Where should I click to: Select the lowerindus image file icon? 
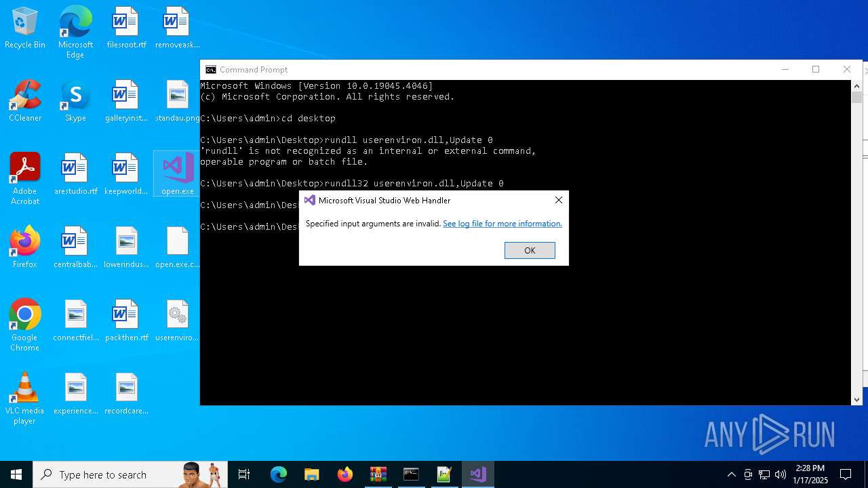pyautogui.click(x=126, y=248)
